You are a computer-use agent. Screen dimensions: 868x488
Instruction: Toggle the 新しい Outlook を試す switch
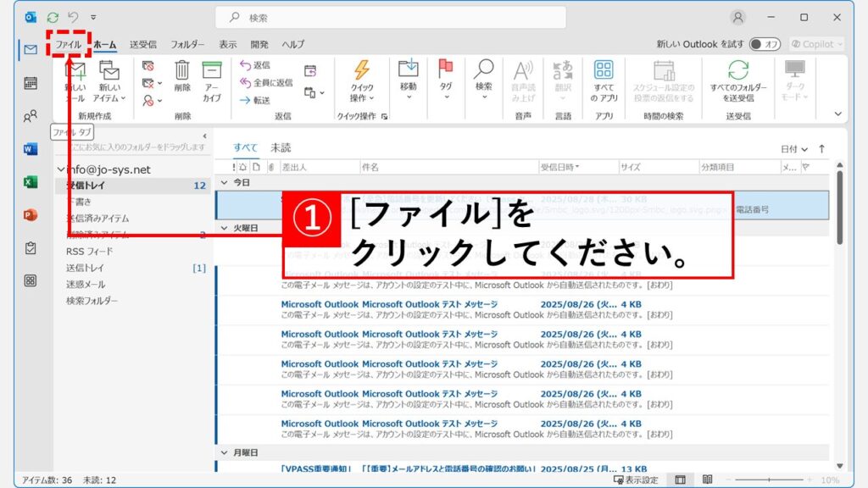[765, 44]
